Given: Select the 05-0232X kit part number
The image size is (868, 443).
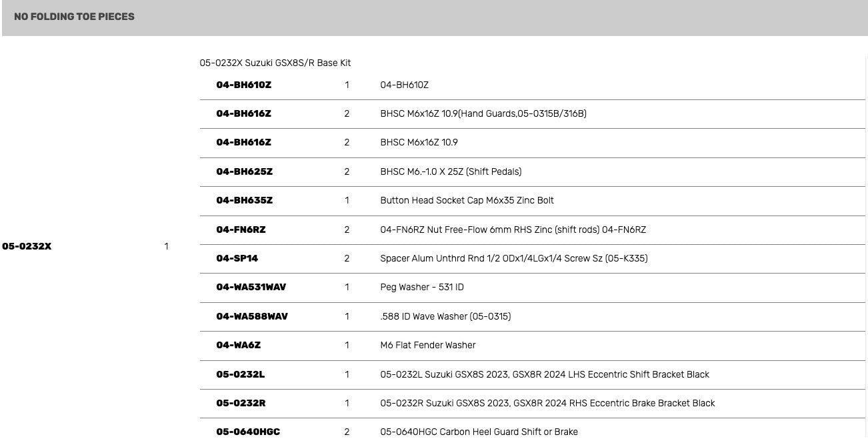Looking at the screenshot, I should click(27, 246).
